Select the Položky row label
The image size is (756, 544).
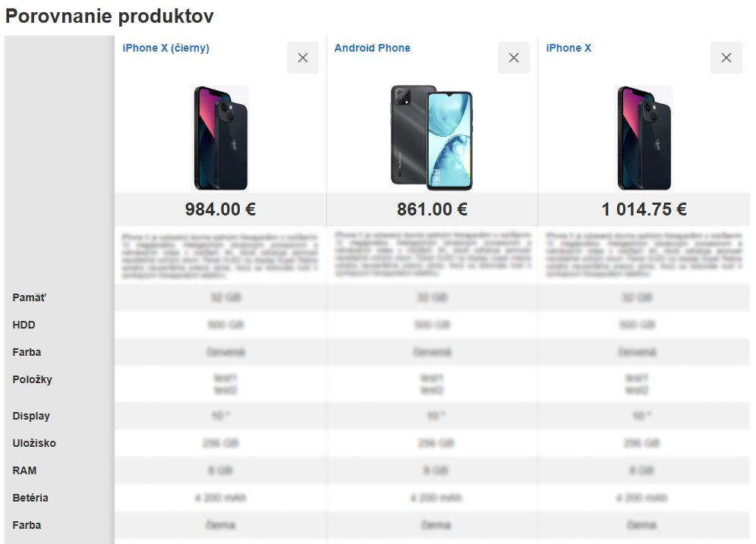click(33, 379)
